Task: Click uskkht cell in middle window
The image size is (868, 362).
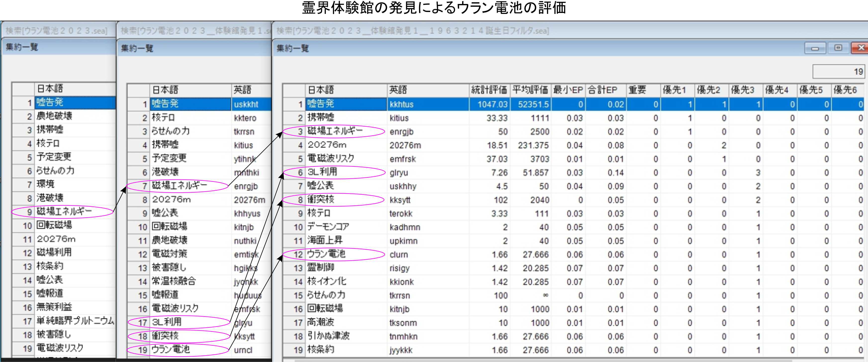Action: [x=251, y=104]
